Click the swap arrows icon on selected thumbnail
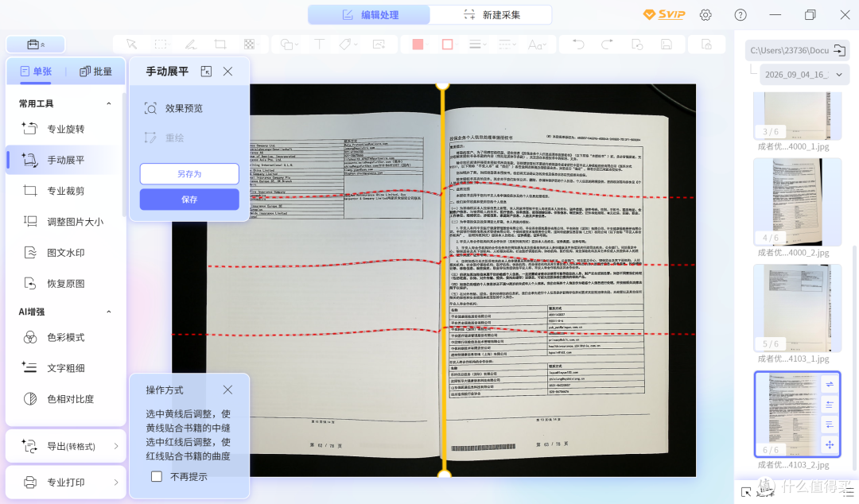The width and height of the screenshot is (859, 504). pyautogui.click(x=830, y=384)
